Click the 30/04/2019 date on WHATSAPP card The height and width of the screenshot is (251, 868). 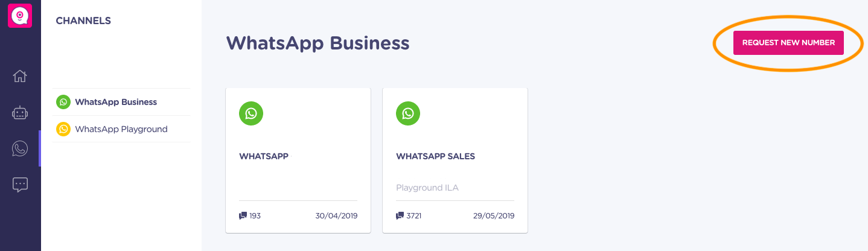(x=336, y=215)
